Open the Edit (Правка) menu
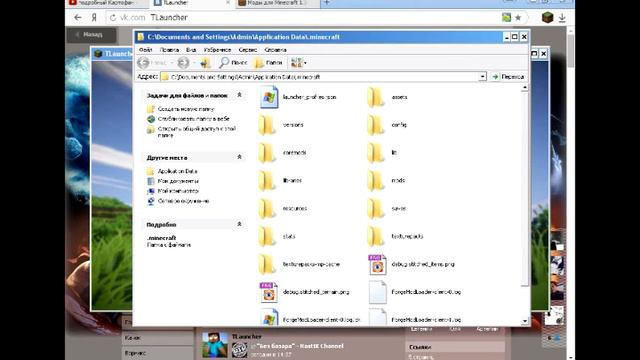 click(169, 50)
